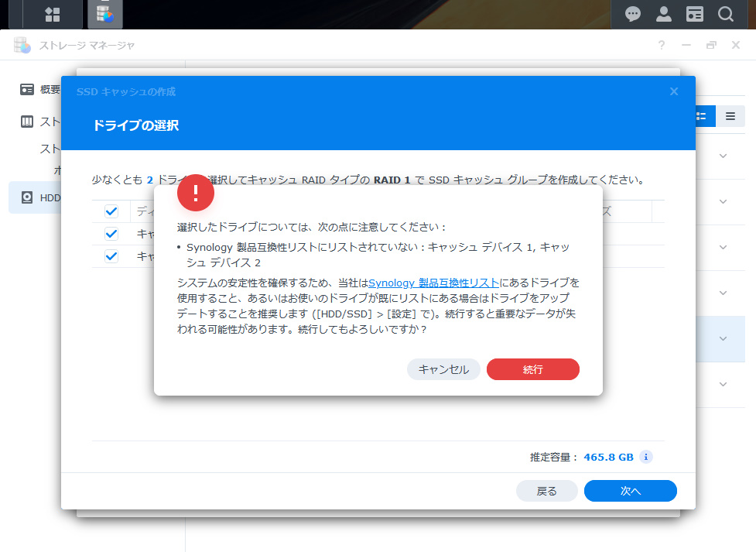Image resolution: width=756 pixels, height=552 pixels.
Task: Maximize the Storage Manager window
Action: point(711,46)
